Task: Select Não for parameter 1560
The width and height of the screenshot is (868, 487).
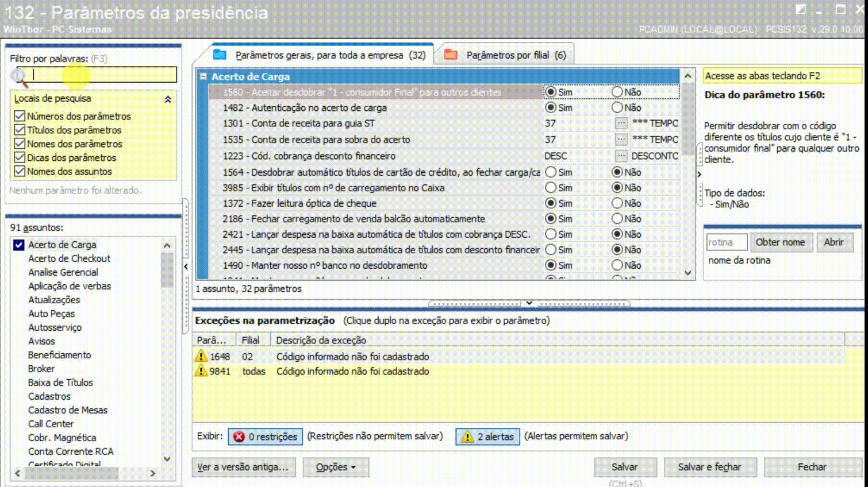Action: [x=617, y=92]
